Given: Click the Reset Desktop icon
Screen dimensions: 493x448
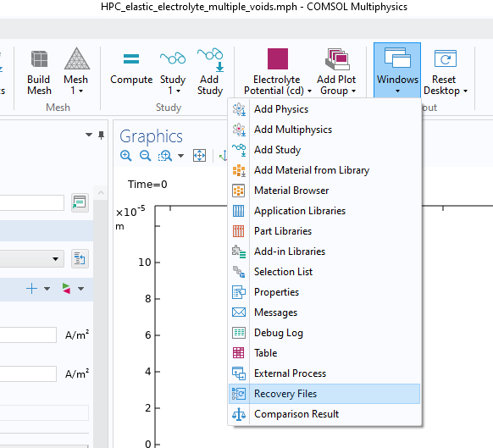Looking at the screenshot, I should 445,58.
